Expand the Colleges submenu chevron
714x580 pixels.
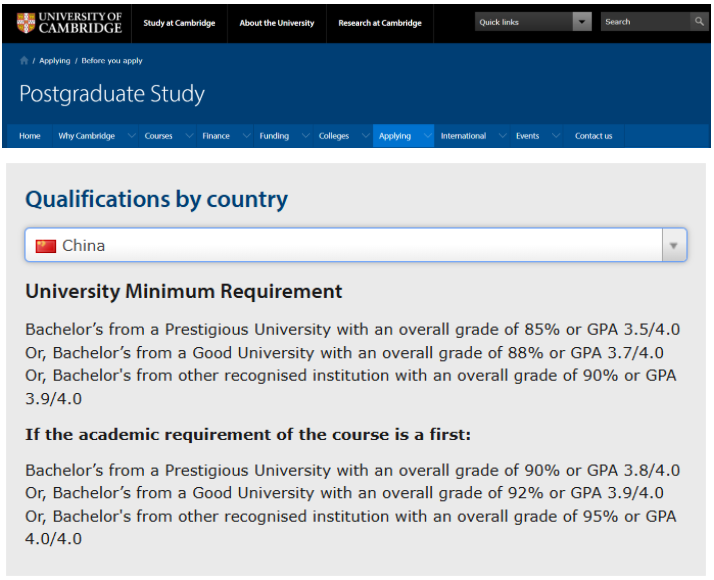(366, 136)
